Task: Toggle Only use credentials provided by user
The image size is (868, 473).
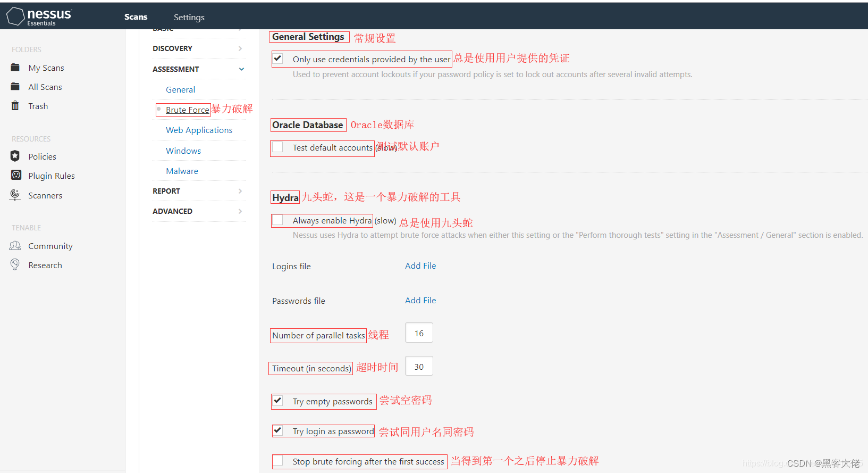Action: [x=277, y=59]
